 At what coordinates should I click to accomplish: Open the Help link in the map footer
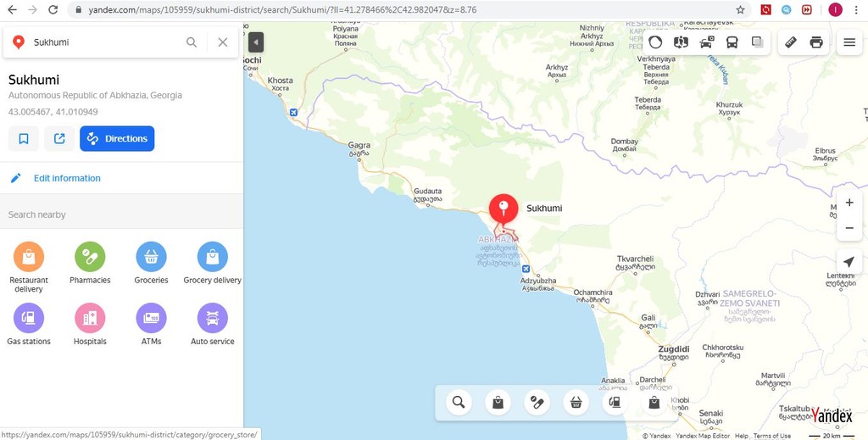(741, 436)
